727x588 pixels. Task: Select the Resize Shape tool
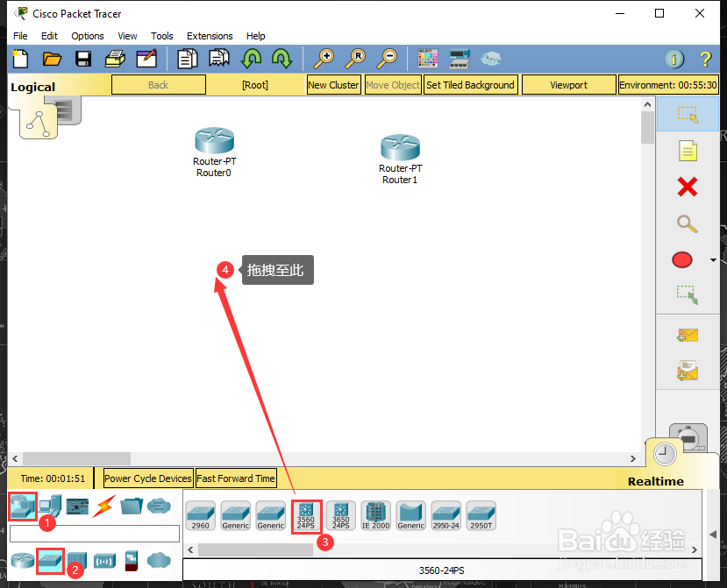[688, 294]
